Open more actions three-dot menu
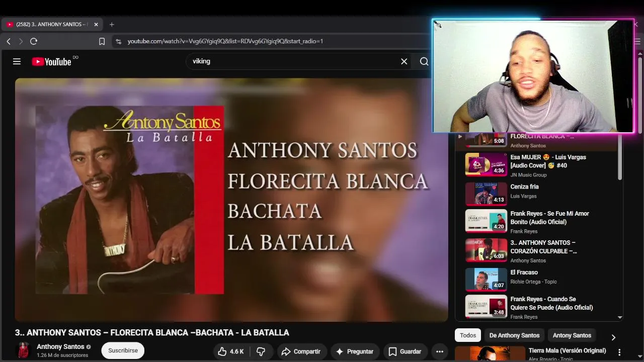 pyautogui.click(x=440, y=351)
